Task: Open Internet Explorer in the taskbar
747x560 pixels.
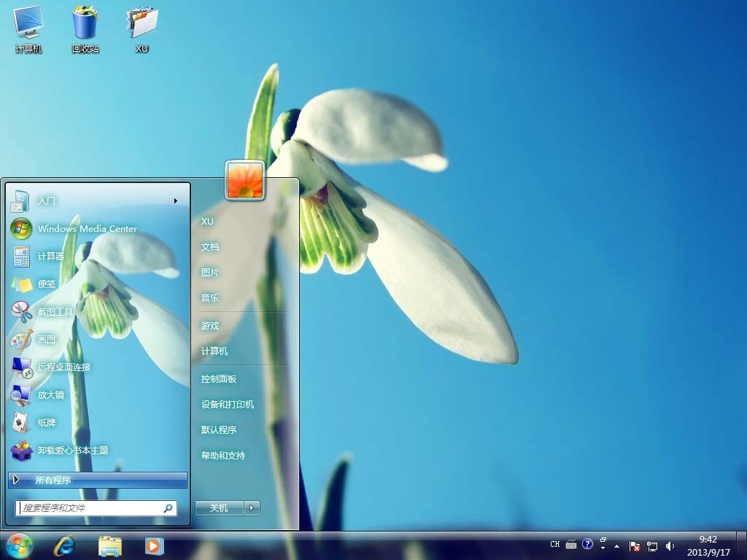Action: 65,545
